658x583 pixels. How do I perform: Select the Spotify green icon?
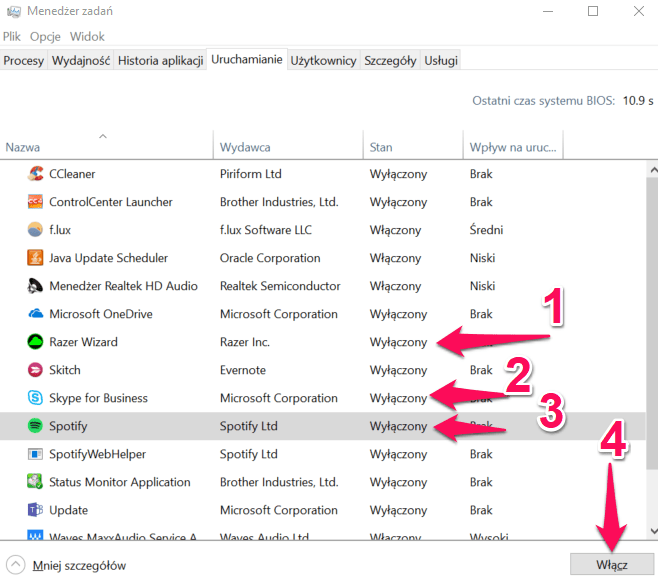[x=36, y=426]
